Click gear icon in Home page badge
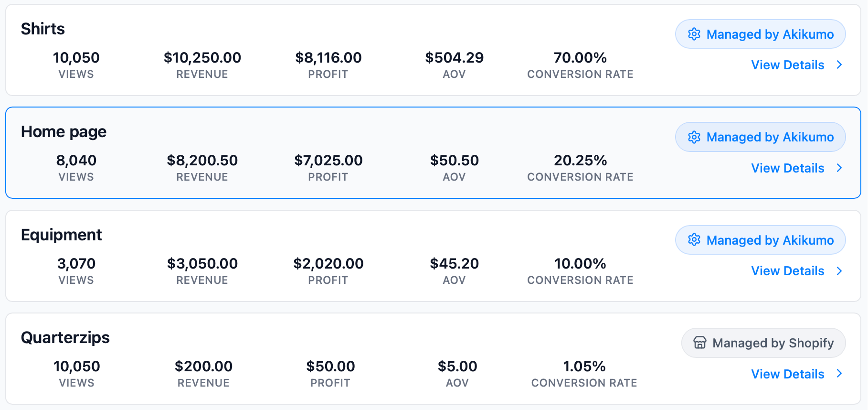Image resolution: width=868 pixels, height=410 pixels. click(694, 137)
